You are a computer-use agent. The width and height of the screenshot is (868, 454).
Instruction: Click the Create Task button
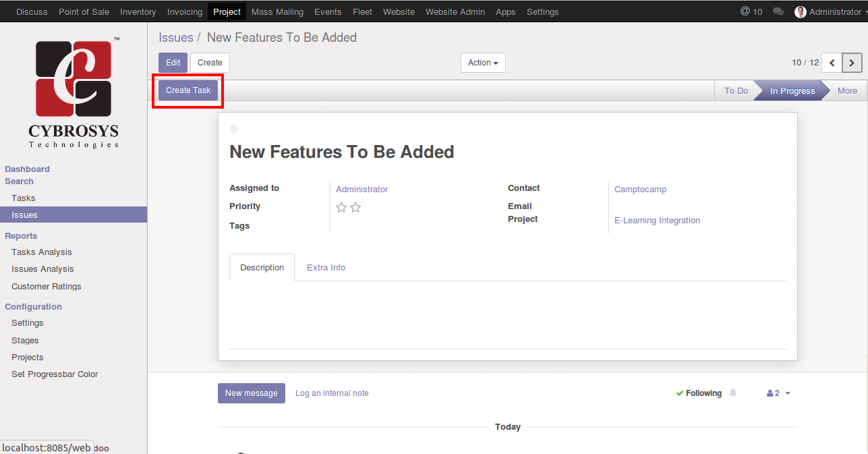pyautogui.click(x=188, y=90)
